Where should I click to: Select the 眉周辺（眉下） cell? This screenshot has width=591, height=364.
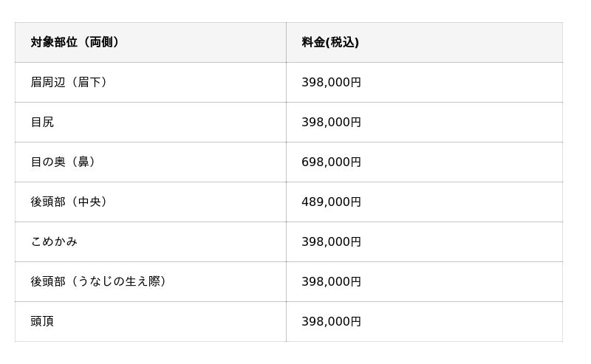tap(72, 82)
